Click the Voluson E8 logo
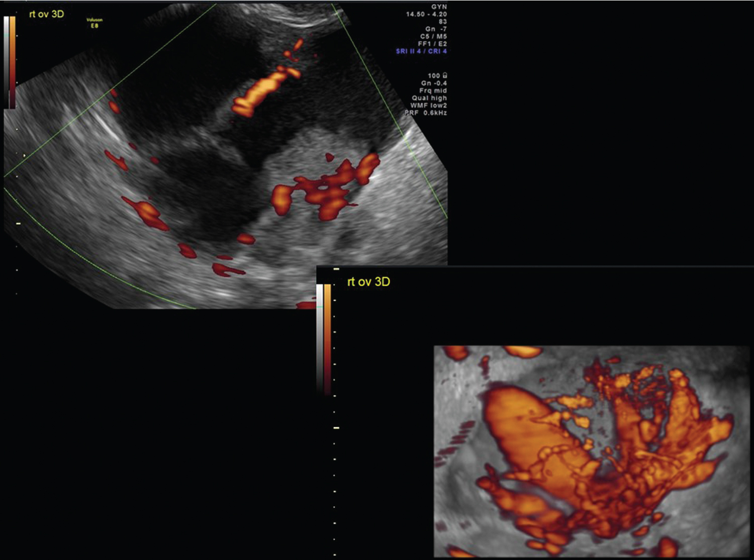Image resolution: width=754 pixels, height=560 pixels. pos(95,23)
